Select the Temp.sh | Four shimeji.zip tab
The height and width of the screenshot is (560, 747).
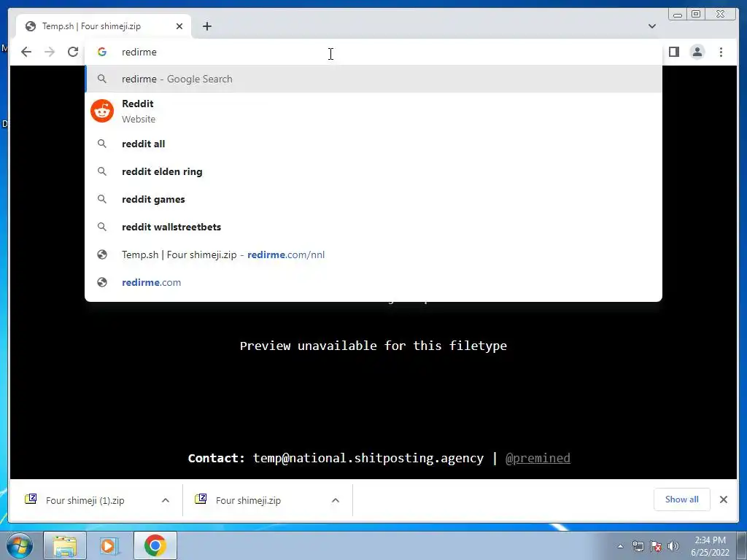pos(104,26)
